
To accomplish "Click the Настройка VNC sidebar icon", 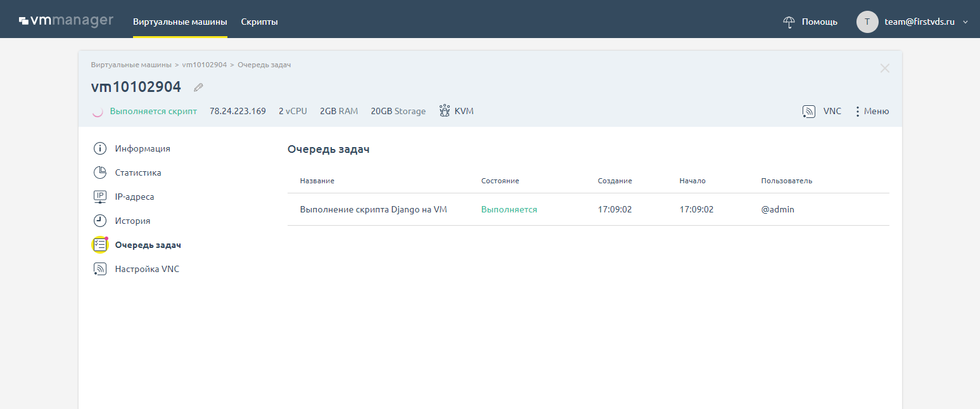I will (x=100, y=269).
